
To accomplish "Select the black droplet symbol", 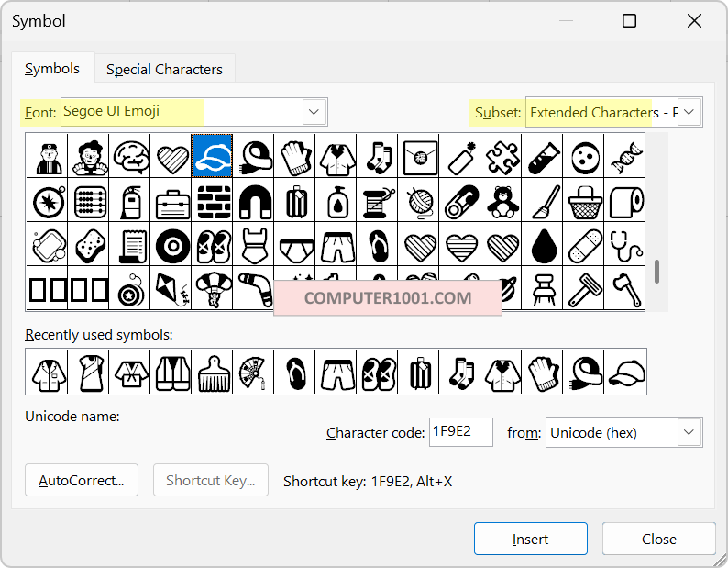I will [x=542, y=244].
